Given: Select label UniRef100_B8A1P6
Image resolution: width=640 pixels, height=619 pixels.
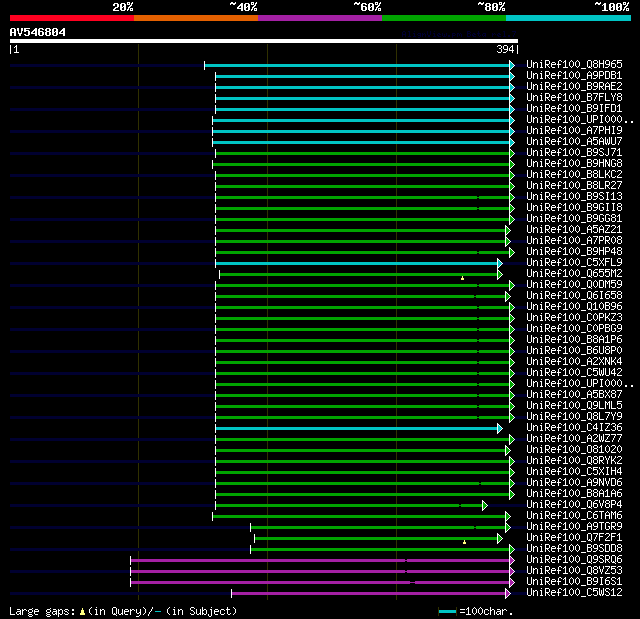Looking at the screenshot, I should (x=574, y=340).
